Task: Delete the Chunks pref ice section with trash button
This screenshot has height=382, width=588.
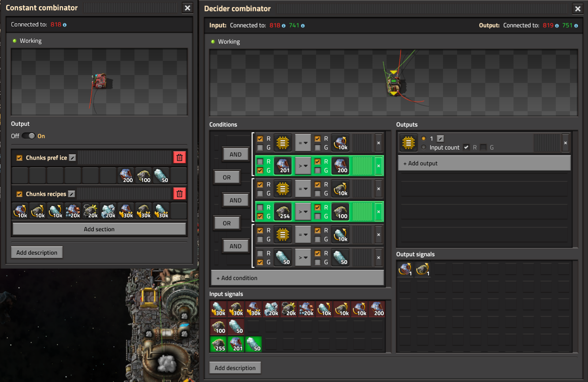Action: 179,157
